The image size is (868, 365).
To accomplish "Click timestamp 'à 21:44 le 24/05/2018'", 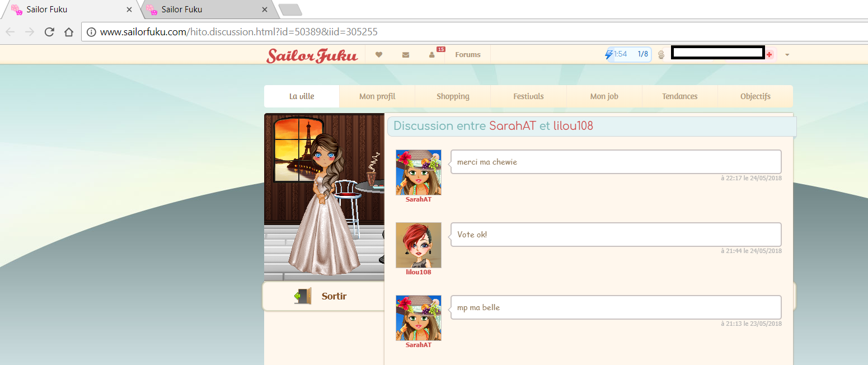I will pos(751,251).
